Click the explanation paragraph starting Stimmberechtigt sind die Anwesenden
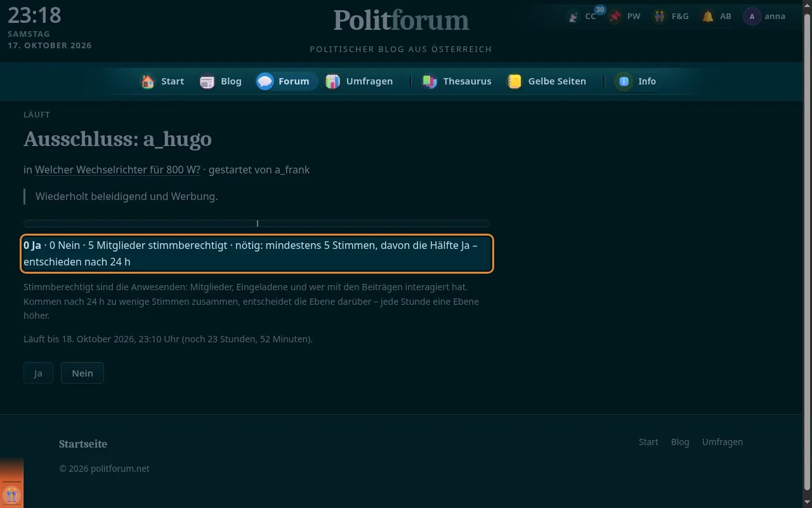The image size is (812, 508). (251, 301)
